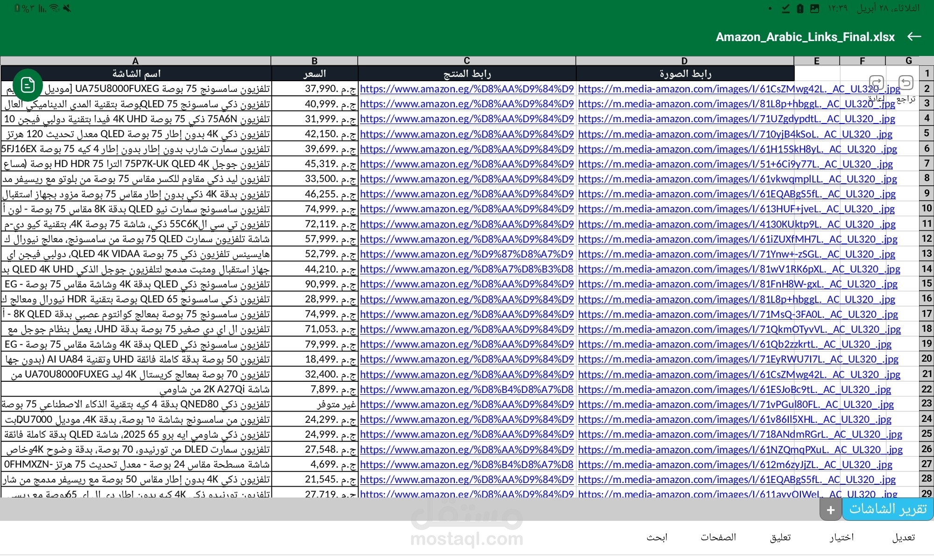Open the image link containing 51+6Ci9y77L
934x560 pixels.
point(736,164)
